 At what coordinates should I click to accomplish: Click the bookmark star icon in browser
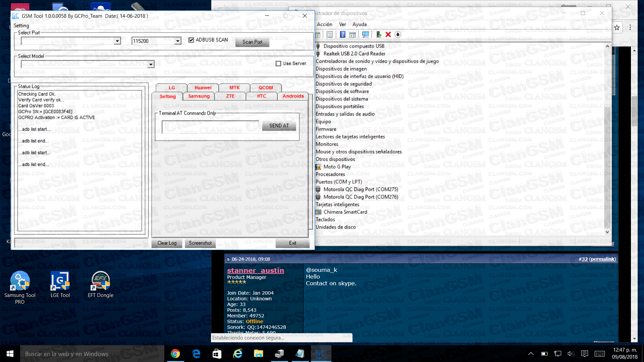click(617, 27)
